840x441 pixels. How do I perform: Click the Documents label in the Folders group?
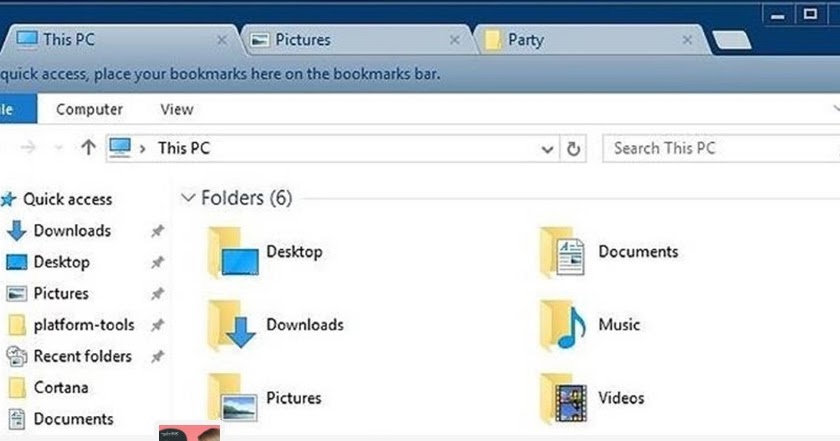point(638,252)
